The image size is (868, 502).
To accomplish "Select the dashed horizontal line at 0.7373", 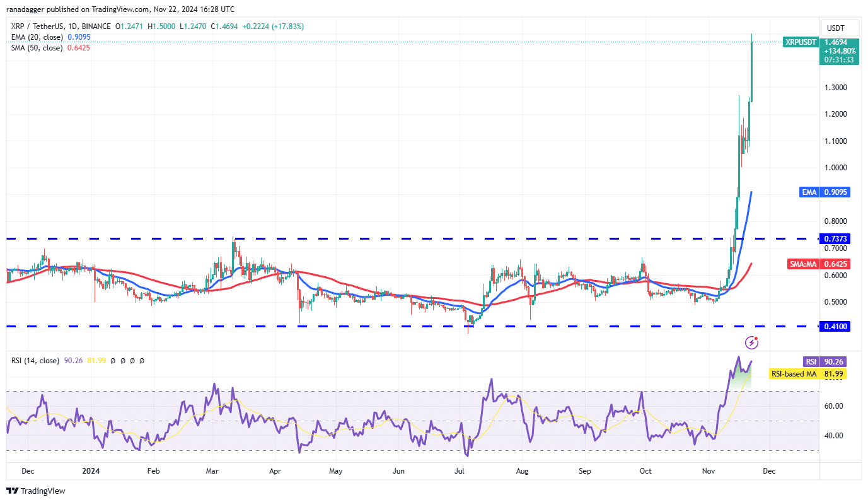I will click(x=412, y=238).
